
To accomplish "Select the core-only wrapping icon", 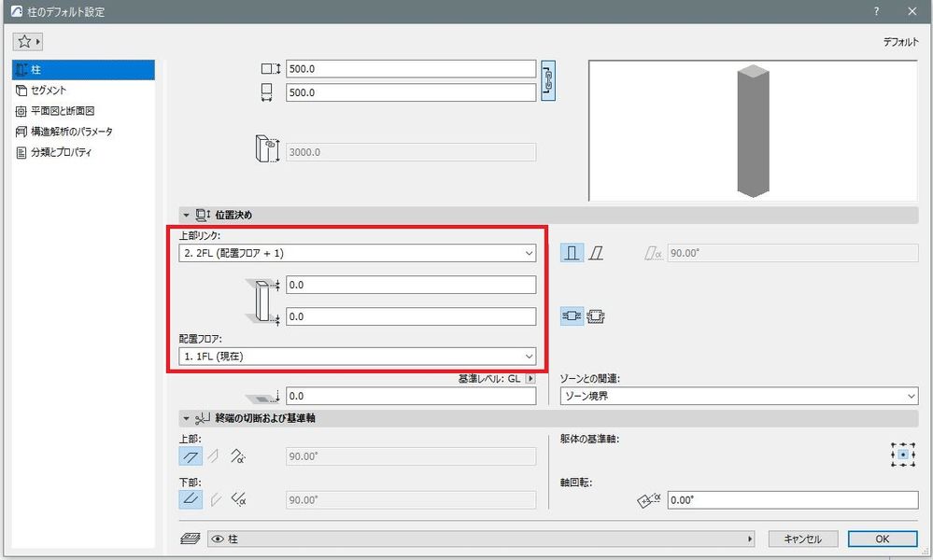I will point(572,316).
